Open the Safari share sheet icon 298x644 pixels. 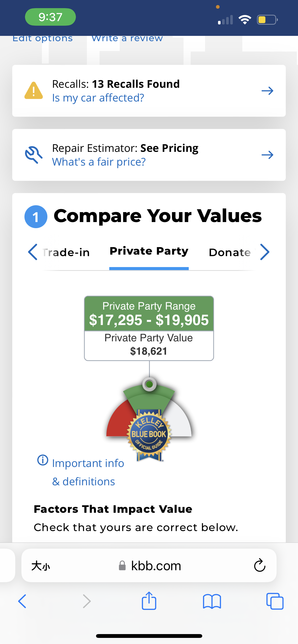(x=149, y=601)
